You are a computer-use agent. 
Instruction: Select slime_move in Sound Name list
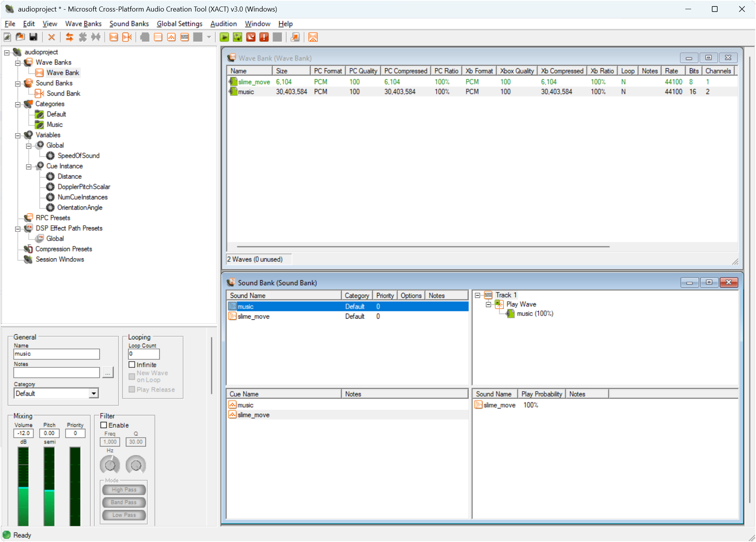347,316
